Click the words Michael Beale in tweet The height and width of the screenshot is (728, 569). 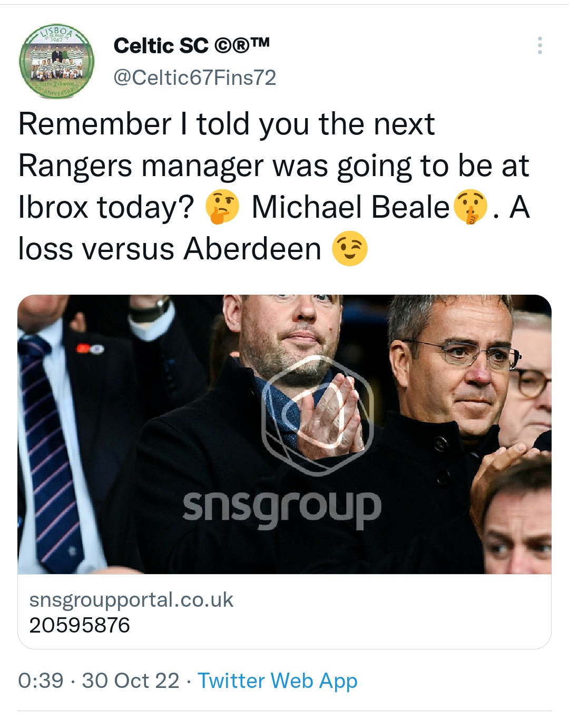350,207
